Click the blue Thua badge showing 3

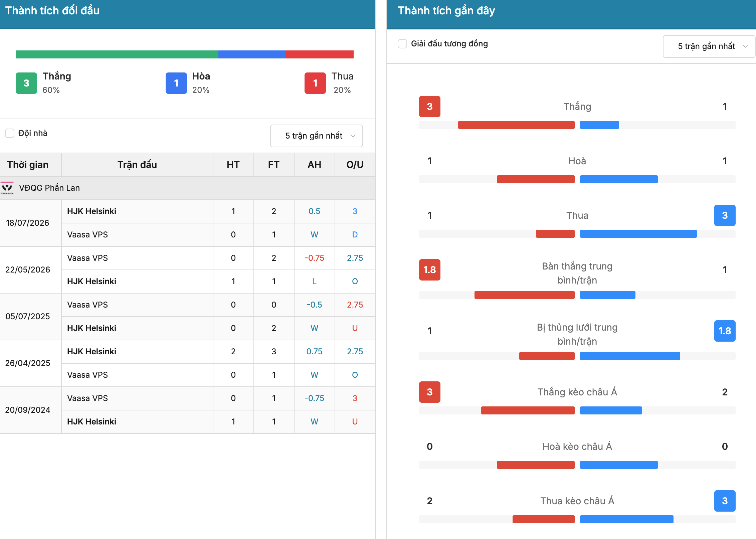click(725, 215)
